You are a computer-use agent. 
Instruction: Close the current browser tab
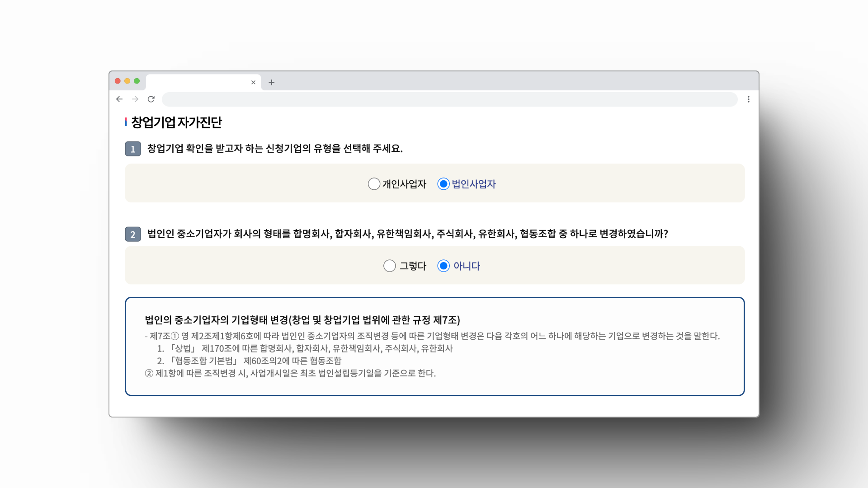(253, 82)
